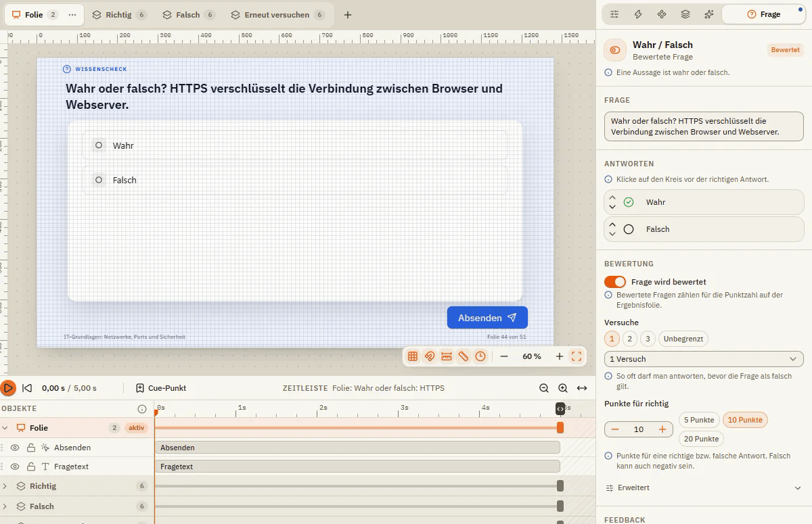Open the '1 Versuch' dropdown
812x524 pixels.
pyautogui.click(x=704, y=359)
